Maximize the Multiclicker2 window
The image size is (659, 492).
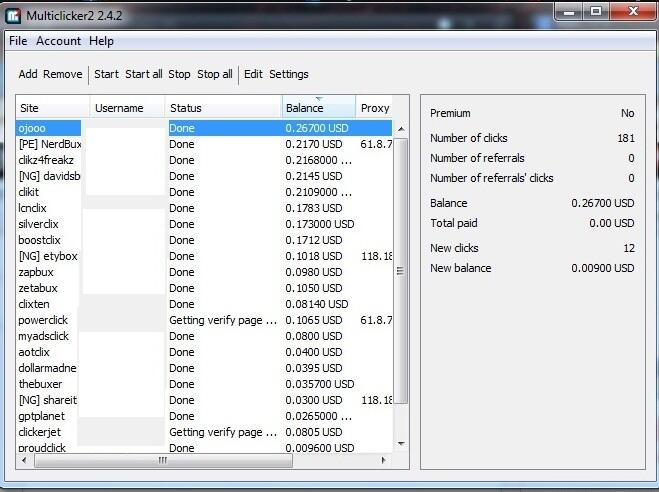[x=596, y=12]
